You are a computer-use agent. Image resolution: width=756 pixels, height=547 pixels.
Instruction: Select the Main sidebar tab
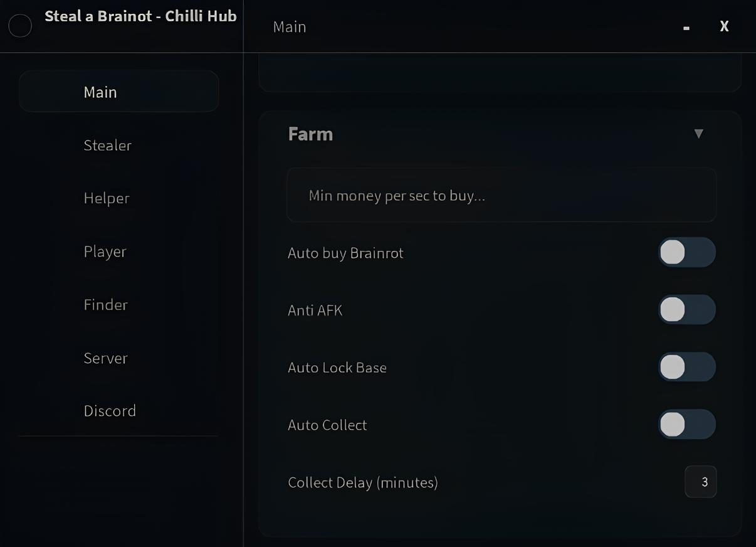coord(118,92)
